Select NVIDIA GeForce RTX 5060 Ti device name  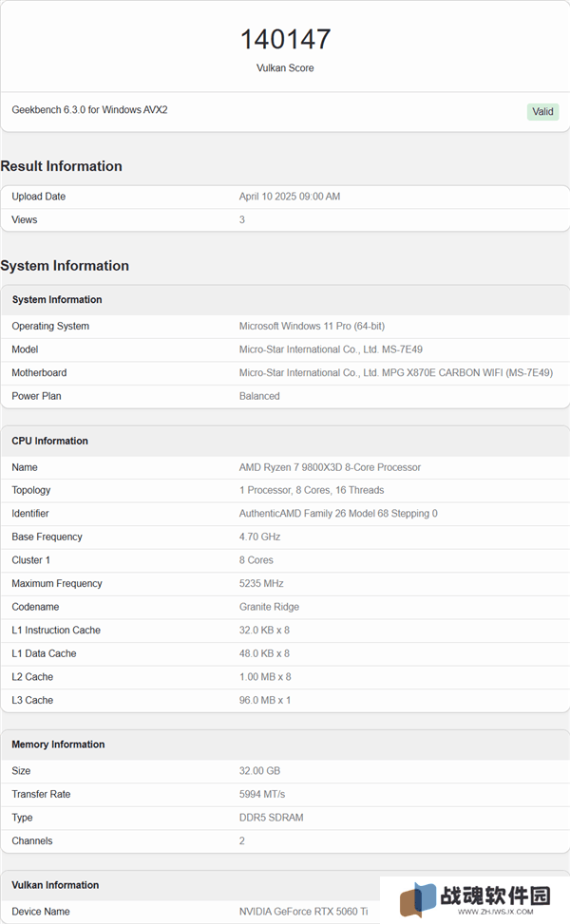(x=303, y=912)
